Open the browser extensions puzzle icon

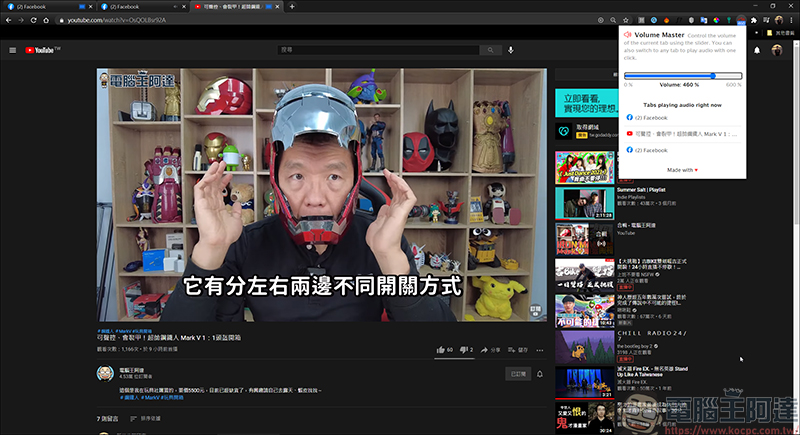[x=754, y=20]
